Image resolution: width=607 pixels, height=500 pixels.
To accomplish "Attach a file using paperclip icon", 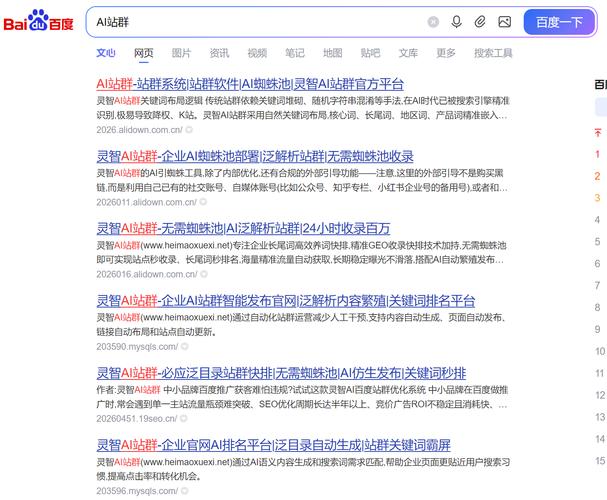I will tap(480, 22).
